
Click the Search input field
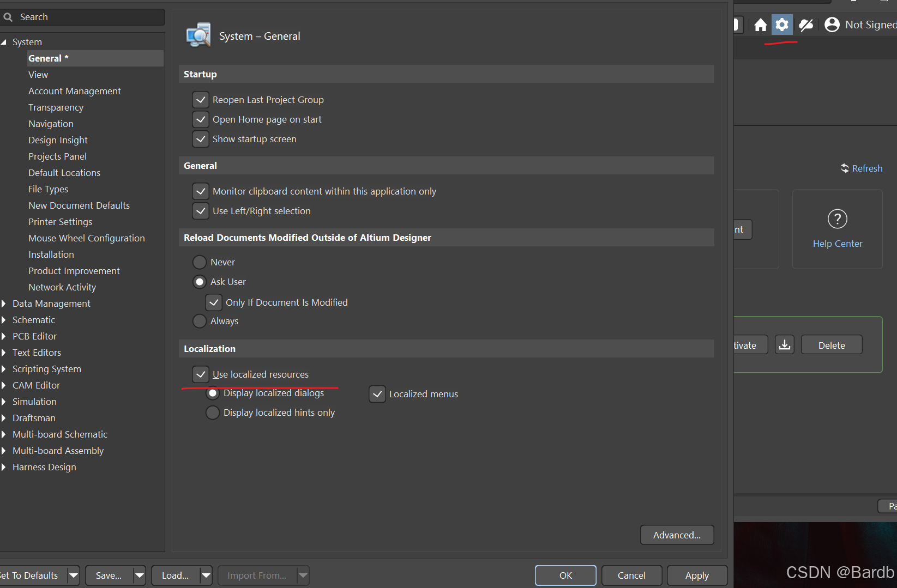pyautogui.click(x=82, y=17)
